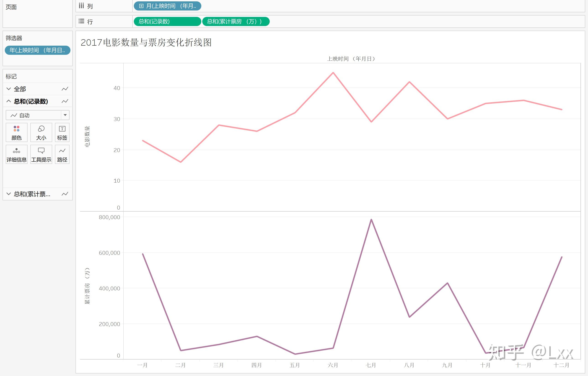Collapse the 总和(记录数) marks section
Screen dimensions: 588x376
[x=8, y=101]
